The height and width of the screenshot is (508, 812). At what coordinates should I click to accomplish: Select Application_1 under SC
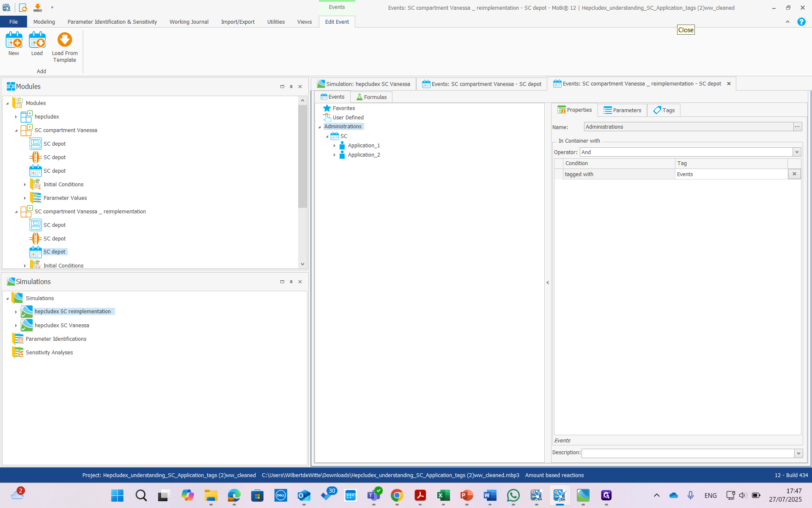click(363, 146)
